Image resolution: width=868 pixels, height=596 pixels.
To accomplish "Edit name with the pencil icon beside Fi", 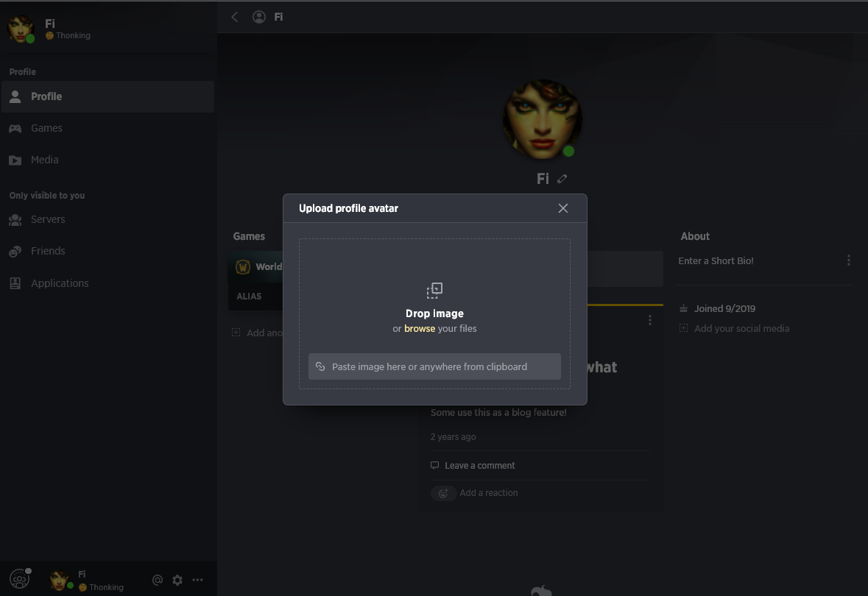I will [x=562, y=179].
